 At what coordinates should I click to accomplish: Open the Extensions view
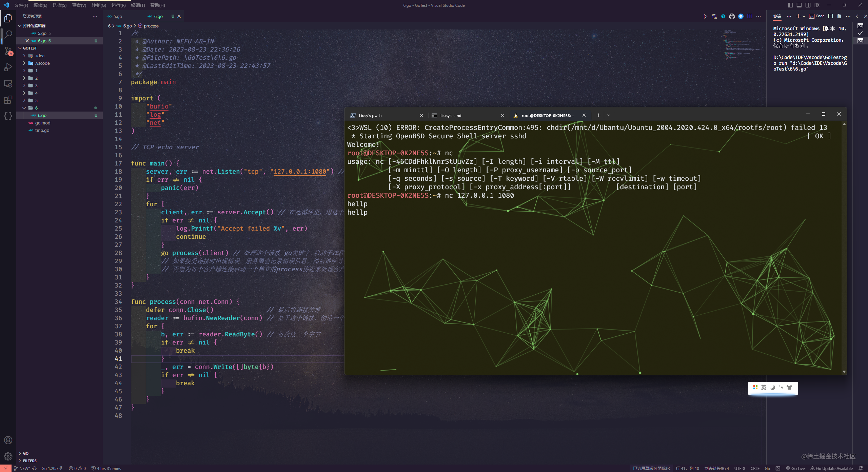(8, 100)
